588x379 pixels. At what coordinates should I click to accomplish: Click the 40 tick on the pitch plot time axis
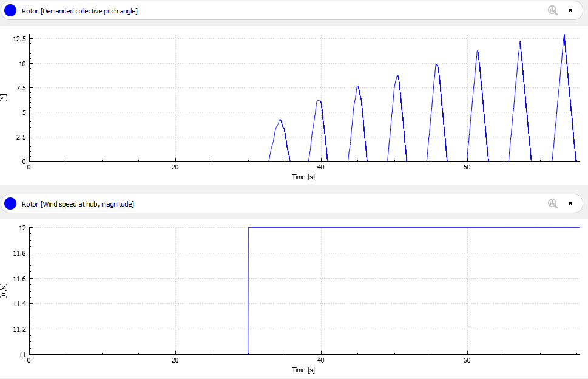pos(321,167)
